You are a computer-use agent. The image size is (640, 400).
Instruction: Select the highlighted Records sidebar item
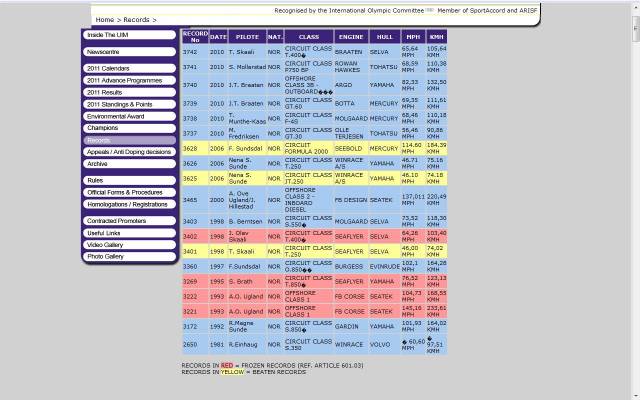click(x=129, y=140)
